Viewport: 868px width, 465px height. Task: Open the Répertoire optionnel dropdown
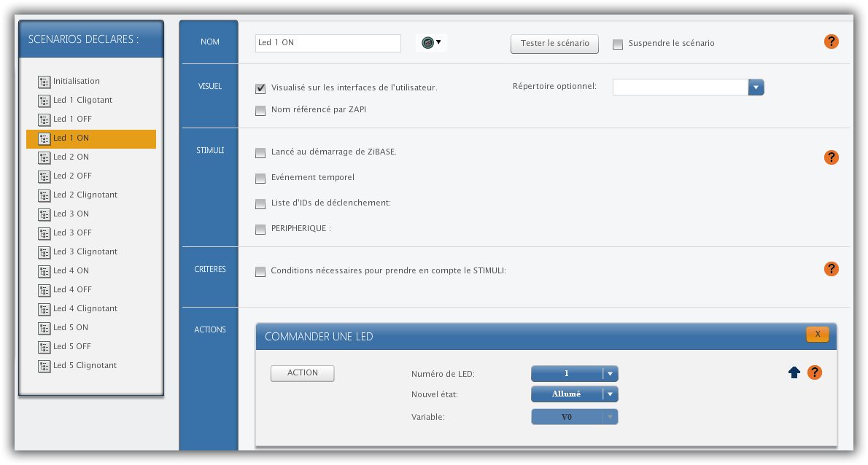756,87
